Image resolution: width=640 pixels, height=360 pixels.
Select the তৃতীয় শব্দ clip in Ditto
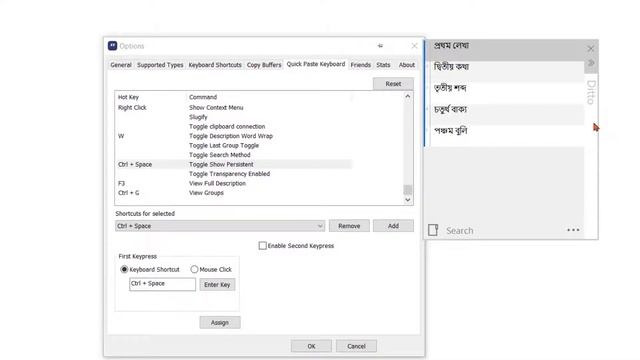[x=505, y=93]
